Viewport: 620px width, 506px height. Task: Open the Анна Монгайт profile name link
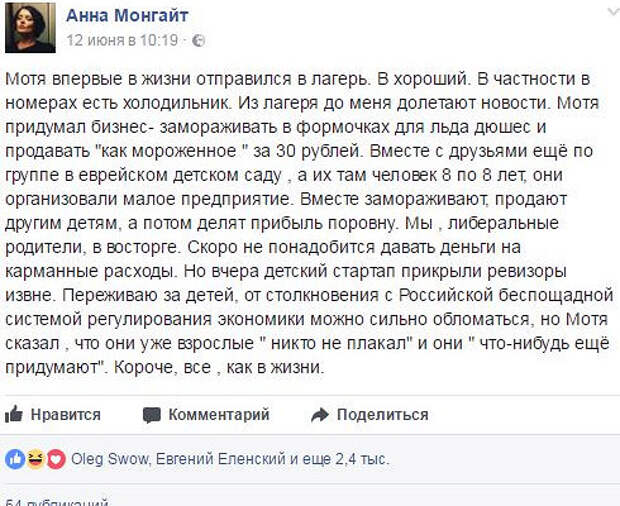pos(127,16)
